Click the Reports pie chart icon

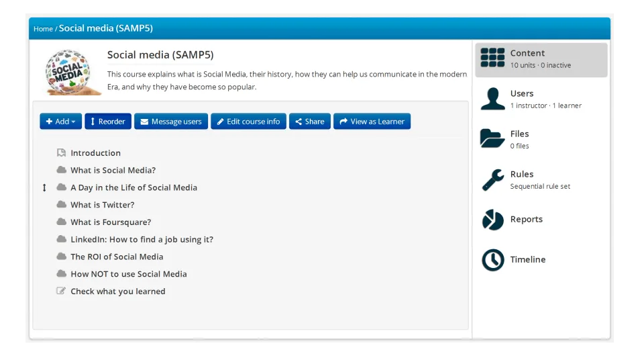point(492,220)
